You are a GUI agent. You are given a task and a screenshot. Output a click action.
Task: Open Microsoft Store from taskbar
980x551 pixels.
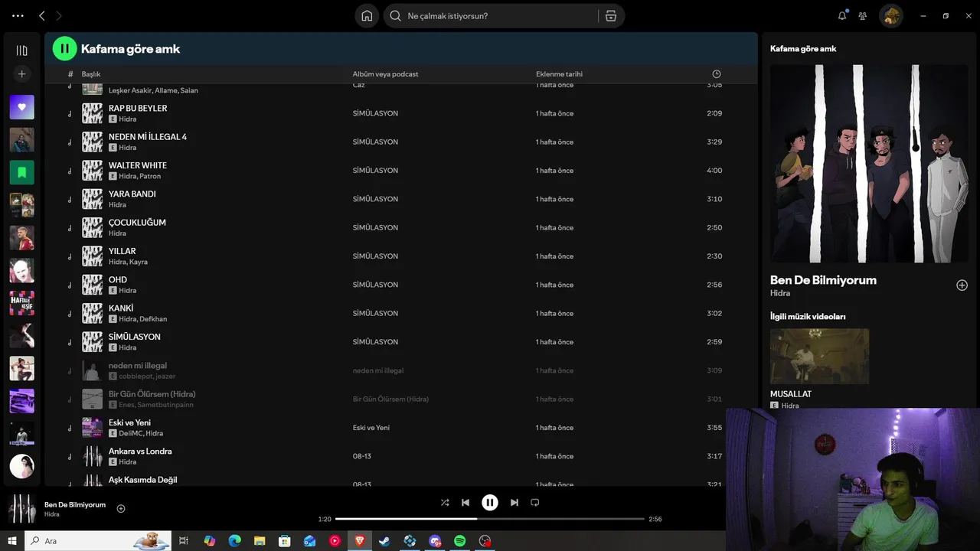pos(285,541)
